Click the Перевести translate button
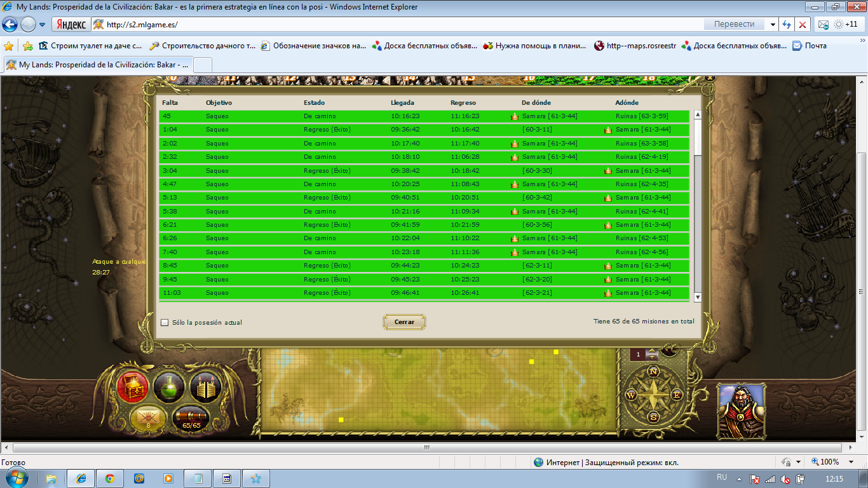 (735, 25)
